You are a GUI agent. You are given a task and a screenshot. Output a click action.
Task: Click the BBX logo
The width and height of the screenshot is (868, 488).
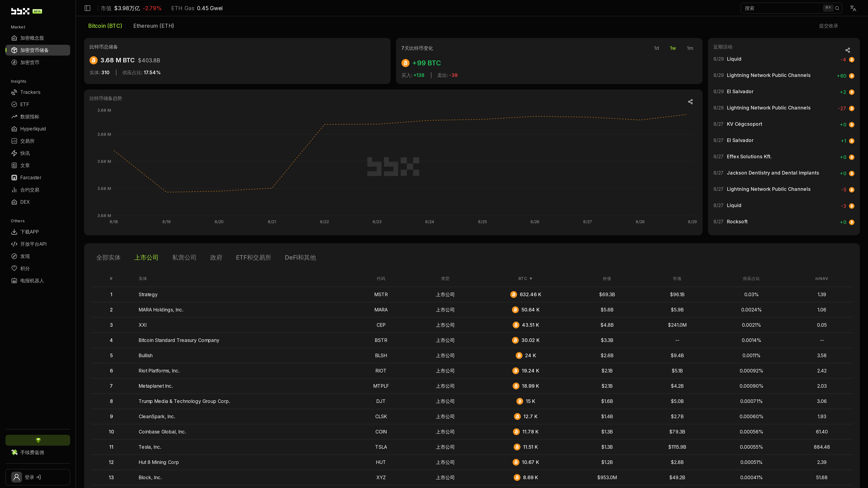pyautogui.click(x=20, y=11)
